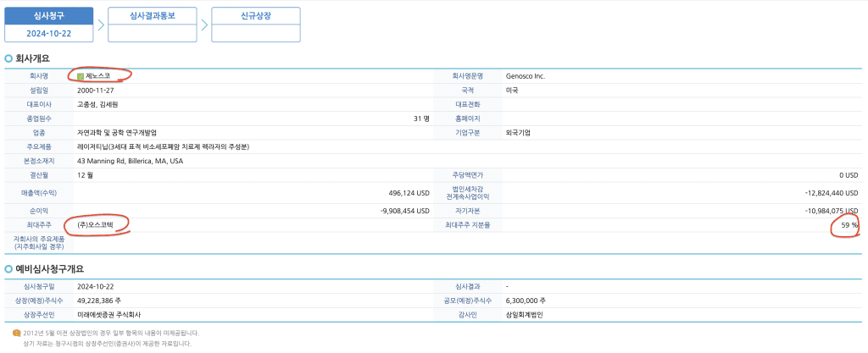The image size is (868, 353).
Task: Click the green icon beside 제노스코
Action: tap(81, 76)
